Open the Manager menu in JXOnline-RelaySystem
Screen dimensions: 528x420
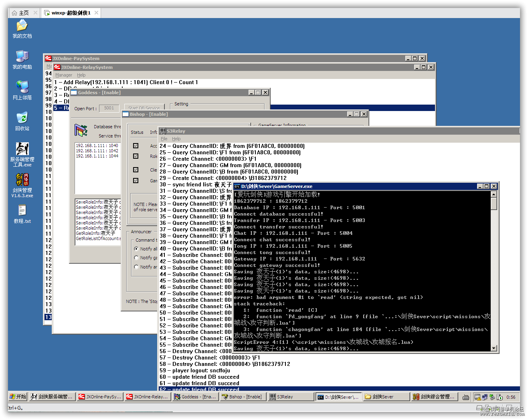(64, 75)
